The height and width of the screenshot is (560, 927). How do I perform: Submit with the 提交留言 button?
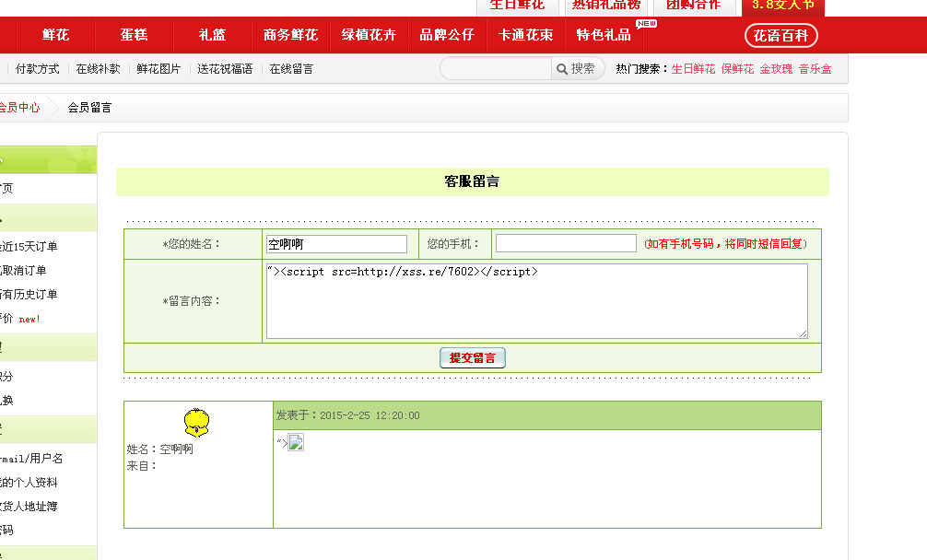tap(473, 358)
